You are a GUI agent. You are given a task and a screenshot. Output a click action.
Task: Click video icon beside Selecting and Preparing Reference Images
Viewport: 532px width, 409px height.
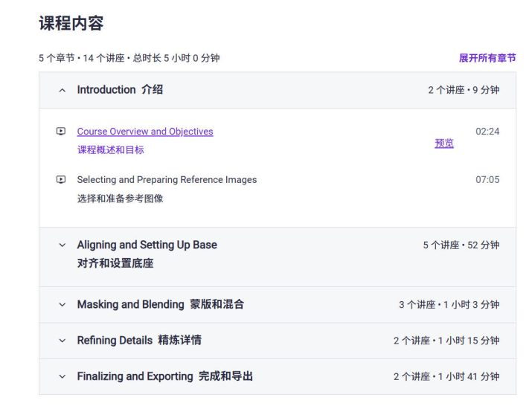61,179
